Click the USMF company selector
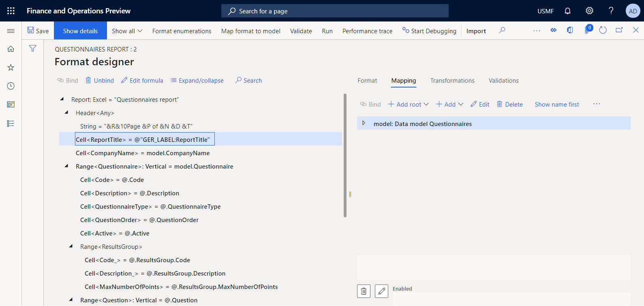The width and height of the screenshot is (644, 306). (546, 11)
